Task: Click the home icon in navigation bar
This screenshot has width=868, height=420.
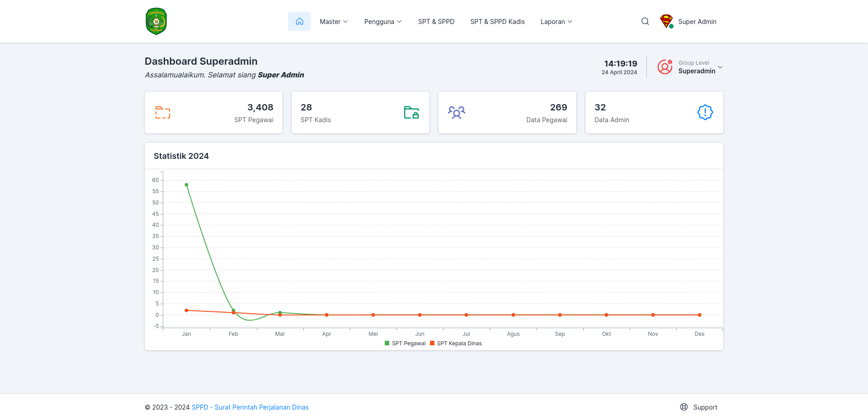Action: click(x=299, y=21)
